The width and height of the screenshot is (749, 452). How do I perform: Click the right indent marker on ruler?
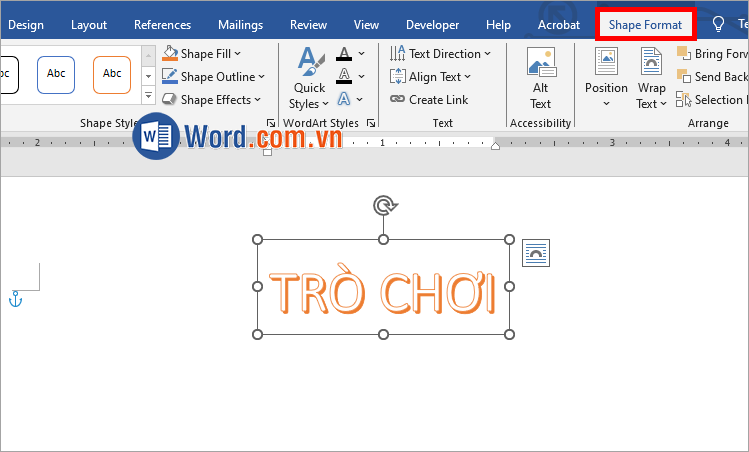pos(495,145)
